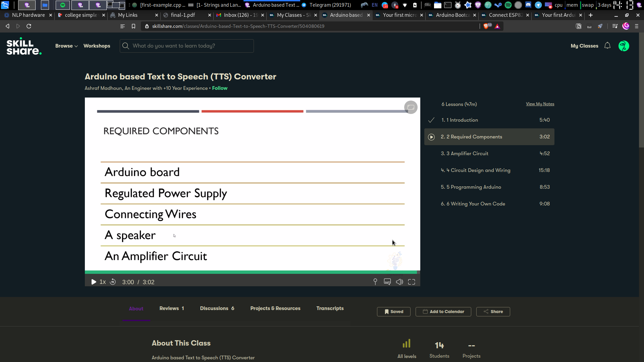Switch to the Transcripts tab
Screen dimensions: 644x362
330,308
